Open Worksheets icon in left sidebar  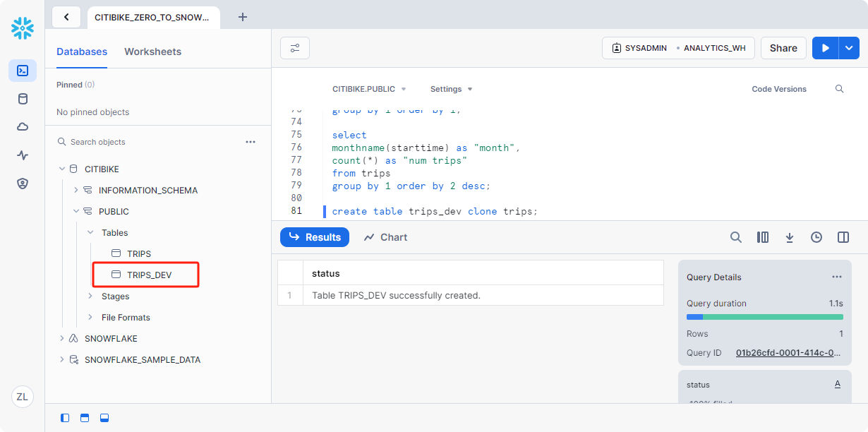(23, 71)
